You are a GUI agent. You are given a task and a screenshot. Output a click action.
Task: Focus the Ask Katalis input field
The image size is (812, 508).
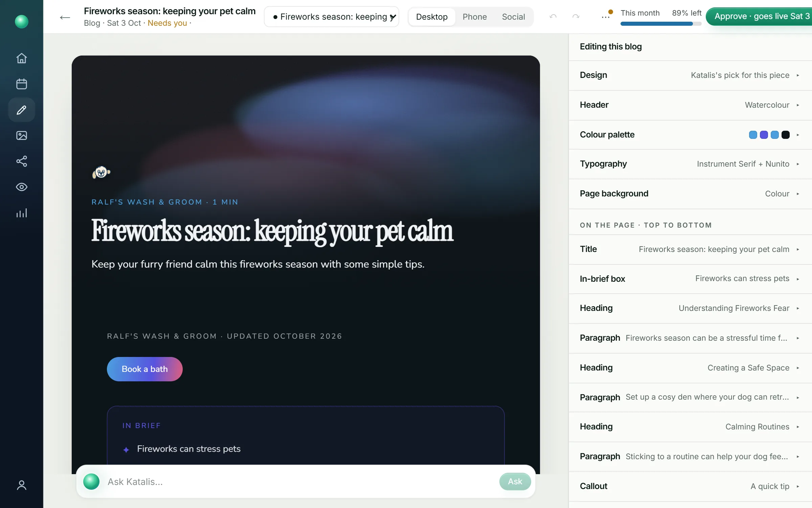click(299, 482)
